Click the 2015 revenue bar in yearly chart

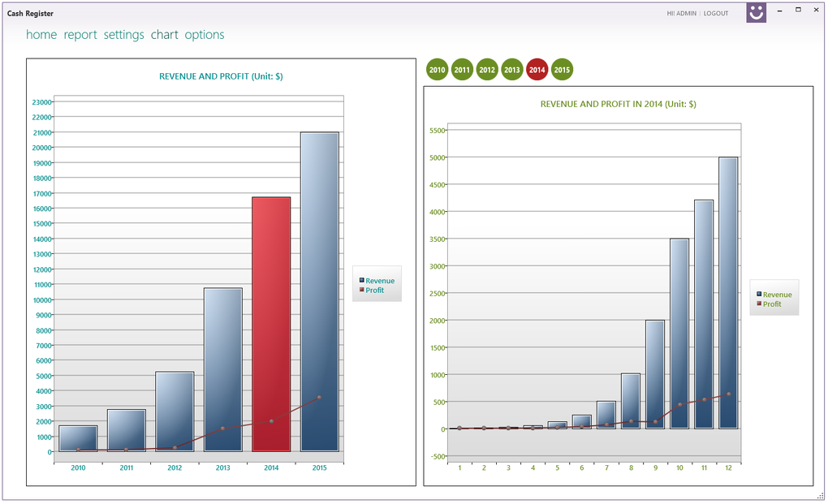[320, 292]
